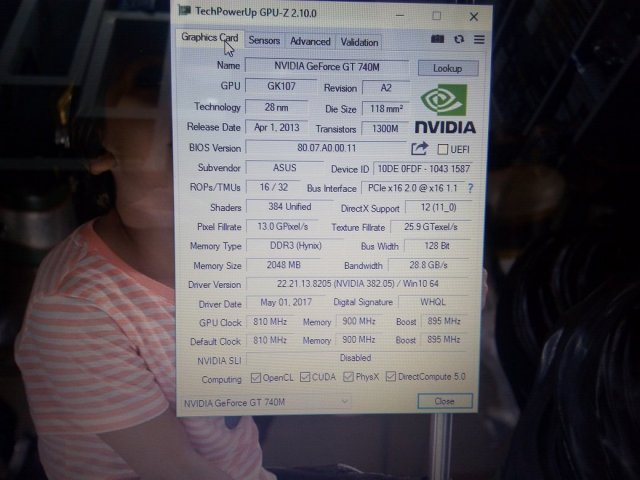Open the hamburger menu icon
The width and height of the screenshot is (640, 480).
478,40
